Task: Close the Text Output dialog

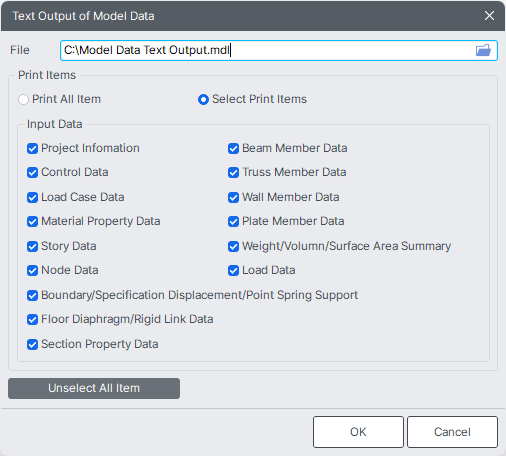Action: point(489,16)
